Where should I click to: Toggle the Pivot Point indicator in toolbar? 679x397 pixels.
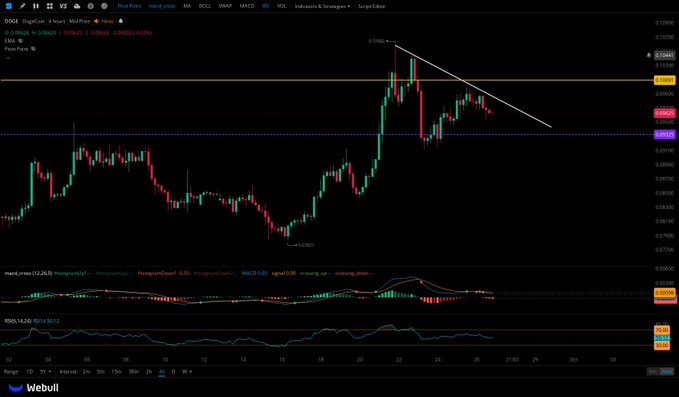click(129, 6)
